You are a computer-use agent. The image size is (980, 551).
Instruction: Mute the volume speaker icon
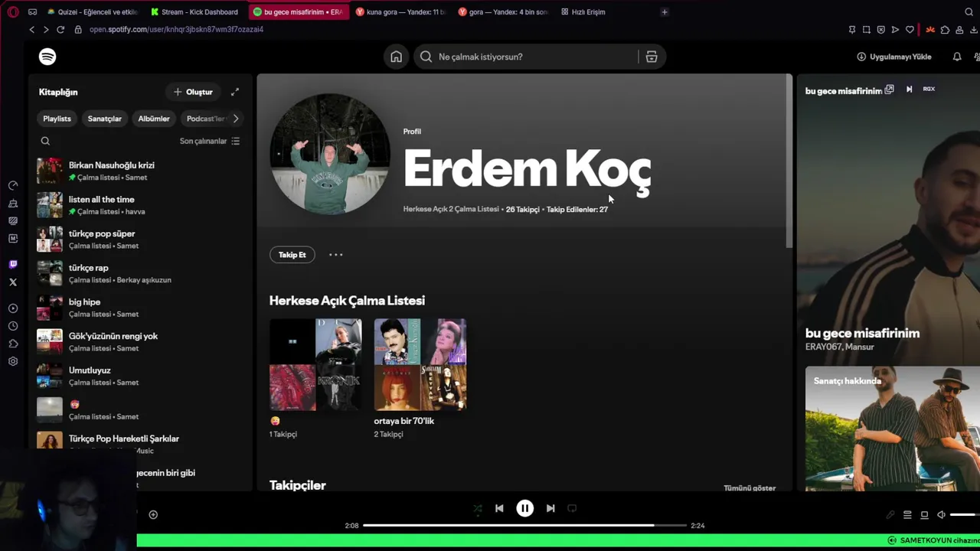tap(942, 515)
